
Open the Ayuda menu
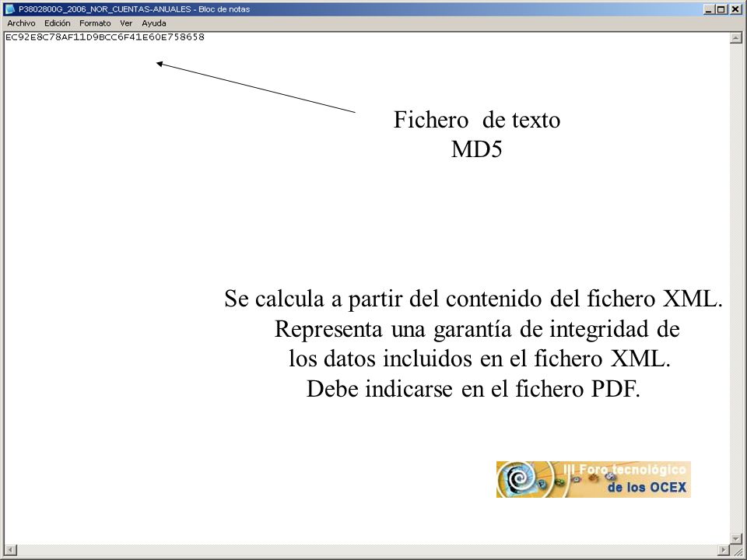pyautogui.click(x=154, y=23)
